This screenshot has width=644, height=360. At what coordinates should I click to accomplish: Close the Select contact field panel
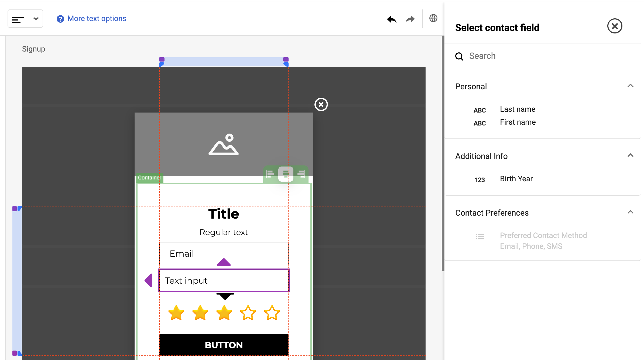pyautogui.click(x=615, y=26)
